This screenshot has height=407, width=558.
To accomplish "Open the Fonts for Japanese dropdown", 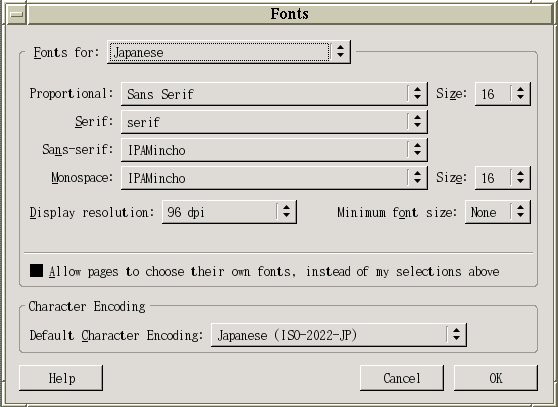I will (x=229, y=52).
